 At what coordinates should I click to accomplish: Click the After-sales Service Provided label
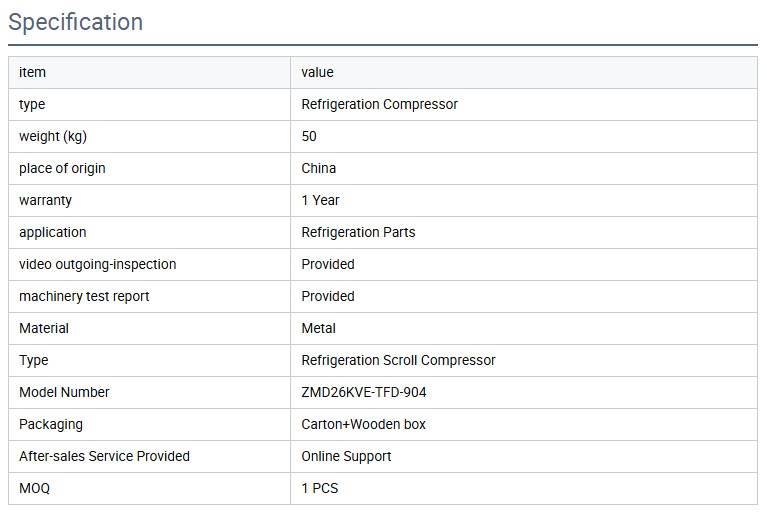point(104,456)
